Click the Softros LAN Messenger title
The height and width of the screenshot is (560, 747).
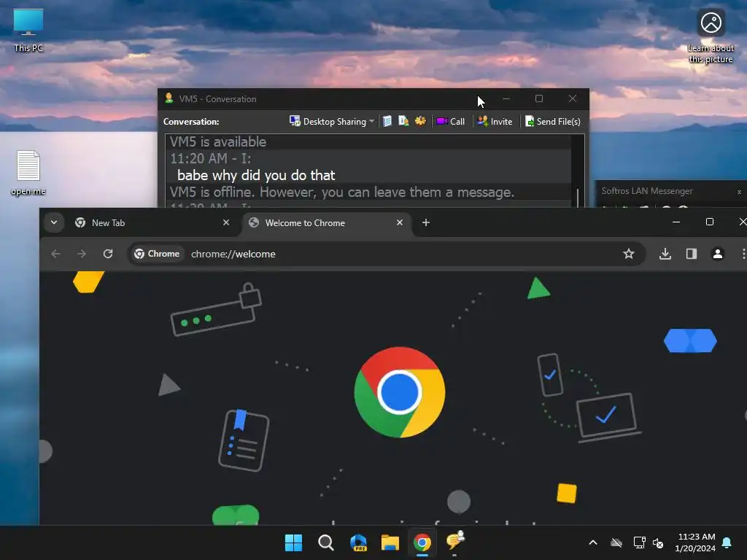tap(647, 191)
